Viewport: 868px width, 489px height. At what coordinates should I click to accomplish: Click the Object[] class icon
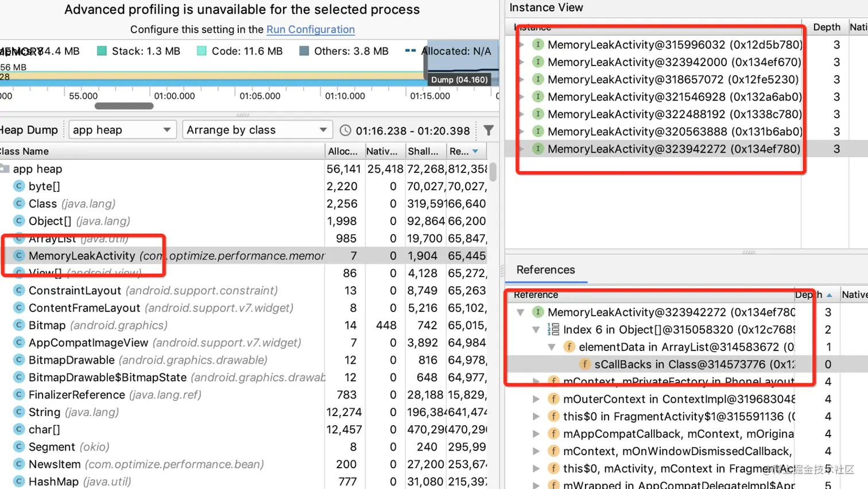(x=19, y=221)
